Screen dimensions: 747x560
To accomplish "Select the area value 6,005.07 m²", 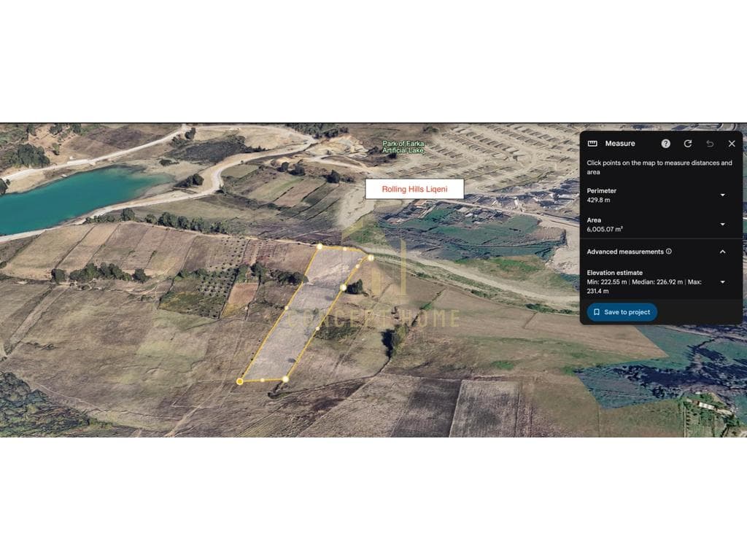I will coord(605,229).
